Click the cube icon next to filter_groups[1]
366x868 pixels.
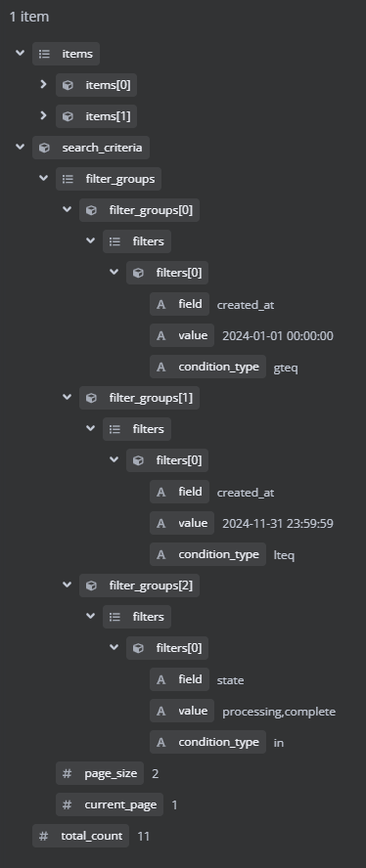(92, 398)
